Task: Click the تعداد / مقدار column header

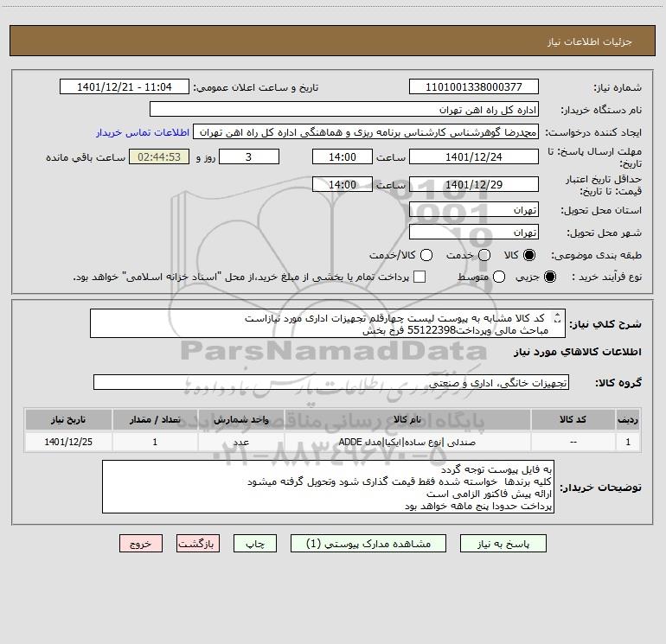Action: click(155, 419)
